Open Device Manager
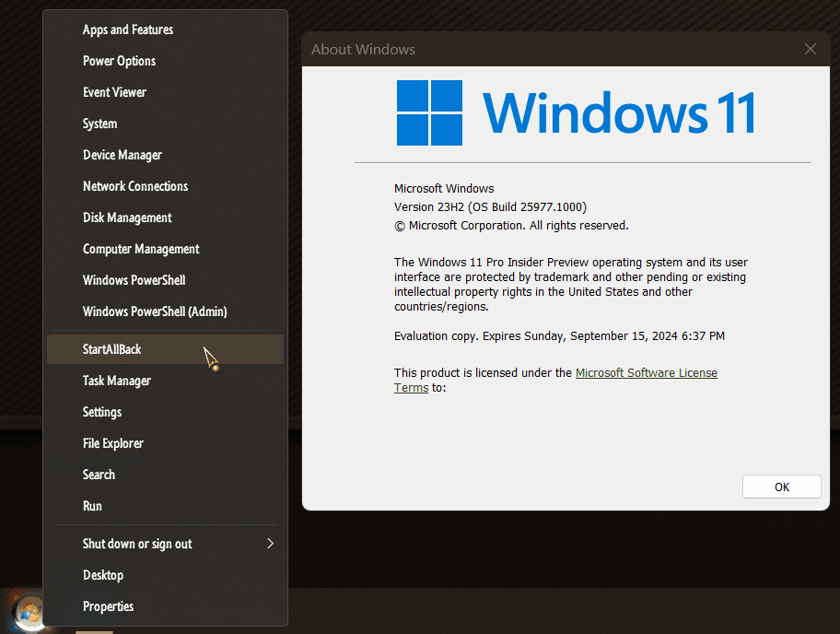This screenshot has height=634, width=840. (165, 155)
